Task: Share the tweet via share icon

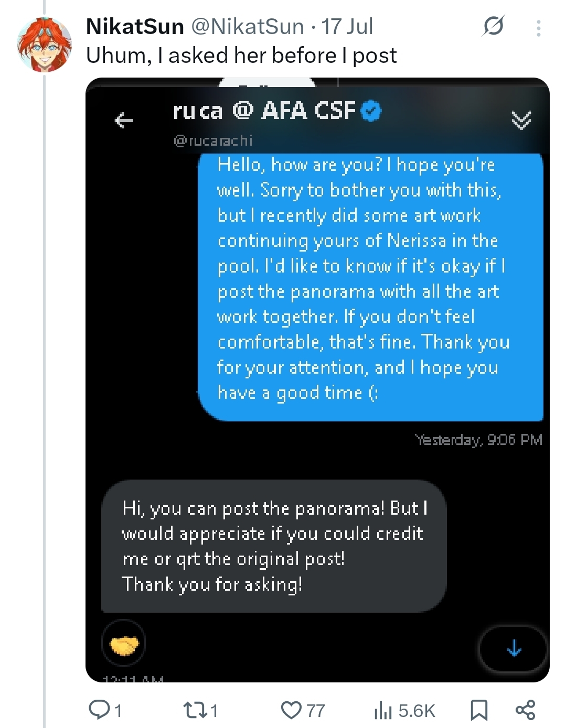Action: (x=525, y=710)
